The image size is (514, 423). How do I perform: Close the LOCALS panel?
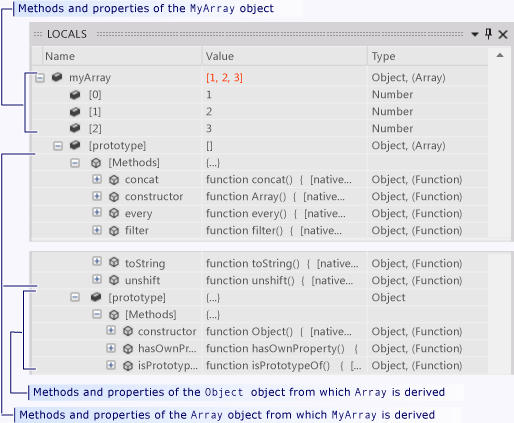coord(503,34)
